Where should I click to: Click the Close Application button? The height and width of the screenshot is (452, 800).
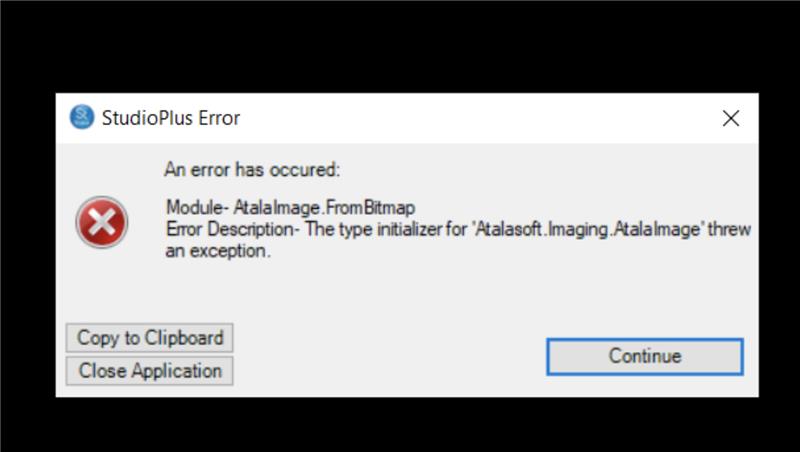(149, 371)
